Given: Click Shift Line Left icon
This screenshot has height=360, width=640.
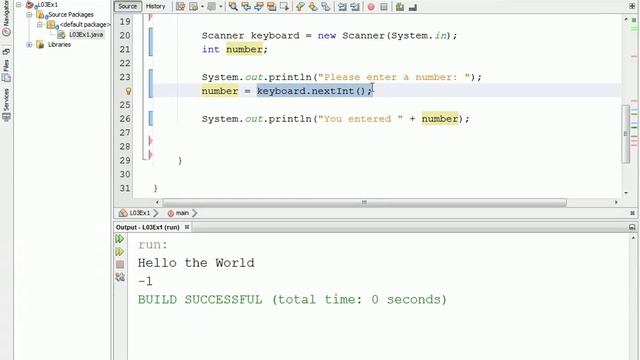Looking at the screenshot, I should [342, 7].
